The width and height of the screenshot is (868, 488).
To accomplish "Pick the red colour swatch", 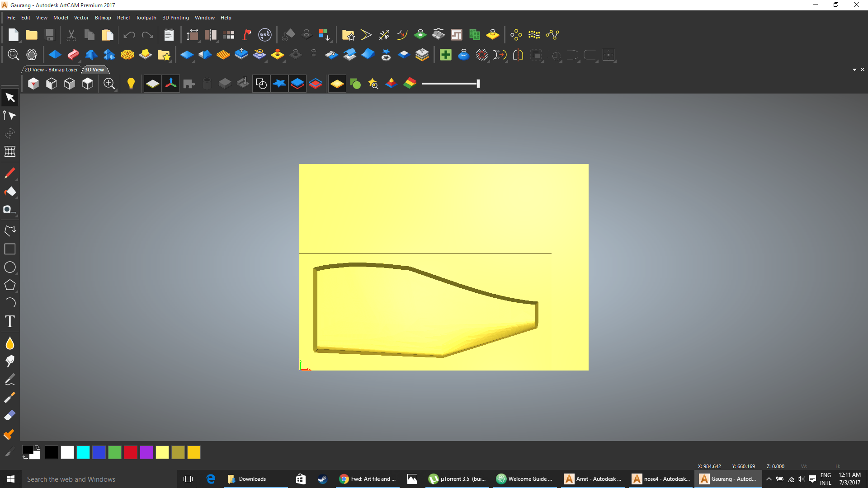I will [x=131, y=452].
